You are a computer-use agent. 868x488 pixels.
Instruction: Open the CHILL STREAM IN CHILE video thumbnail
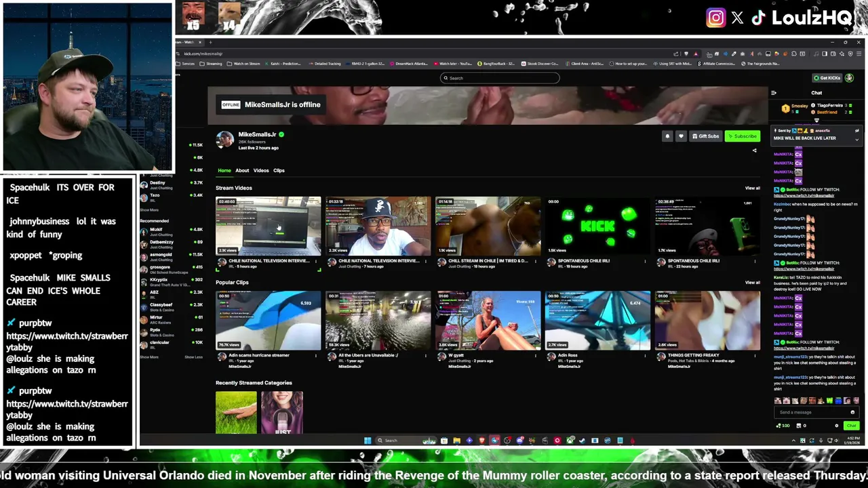pyautogui.click(x=488, y=226)
